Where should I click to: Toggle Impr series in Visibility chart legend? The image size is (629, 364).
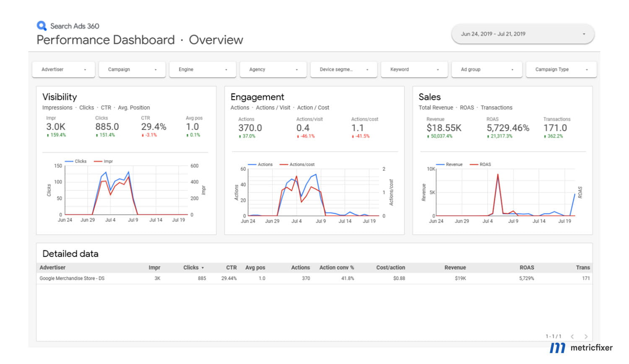click(104, 161)
